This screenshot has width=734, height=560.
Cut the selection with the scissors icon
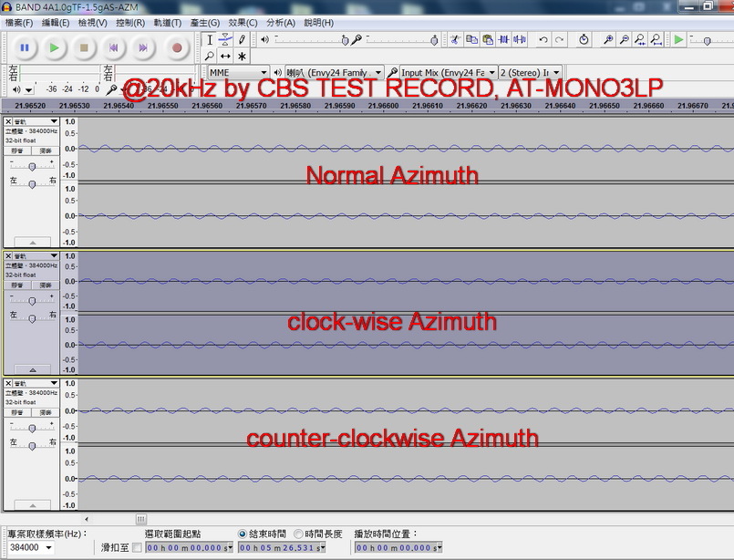455,40
